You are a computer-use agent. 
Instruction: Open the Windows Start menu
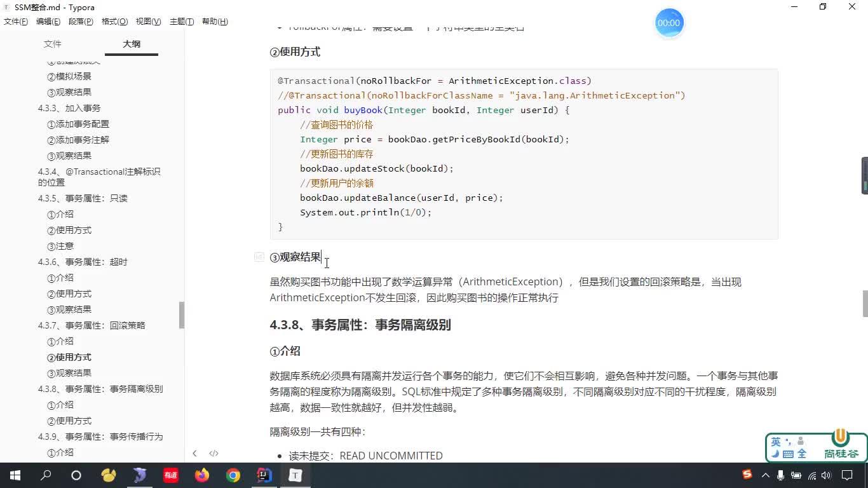tap(15, 475)
